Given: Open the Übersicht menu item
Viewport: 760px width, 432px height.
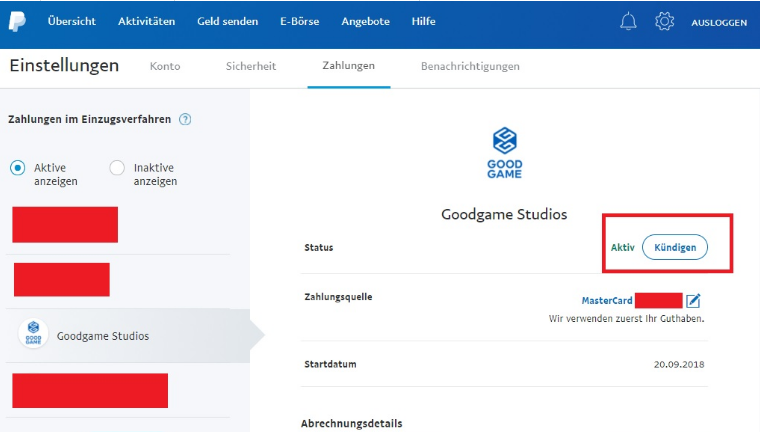Looking at the screenshot, I should coord(72,21).
